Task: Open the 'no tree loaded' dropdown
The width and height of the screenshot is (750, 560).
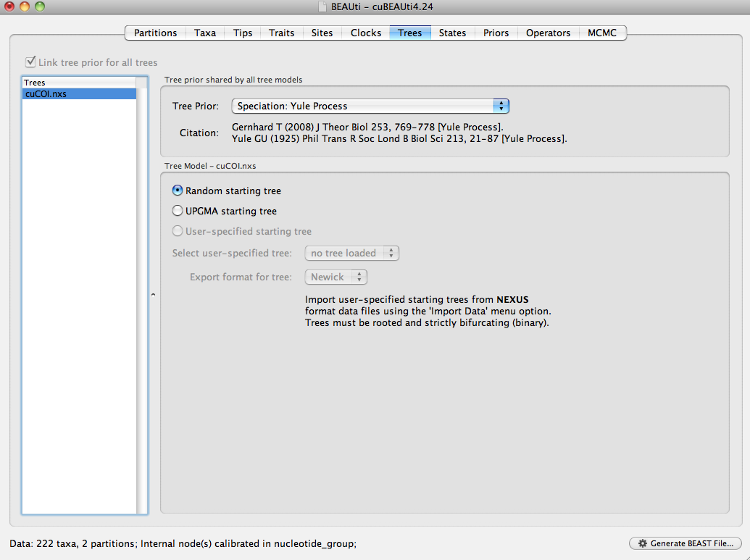Action: pyautogui.click(x=352, y=253)
